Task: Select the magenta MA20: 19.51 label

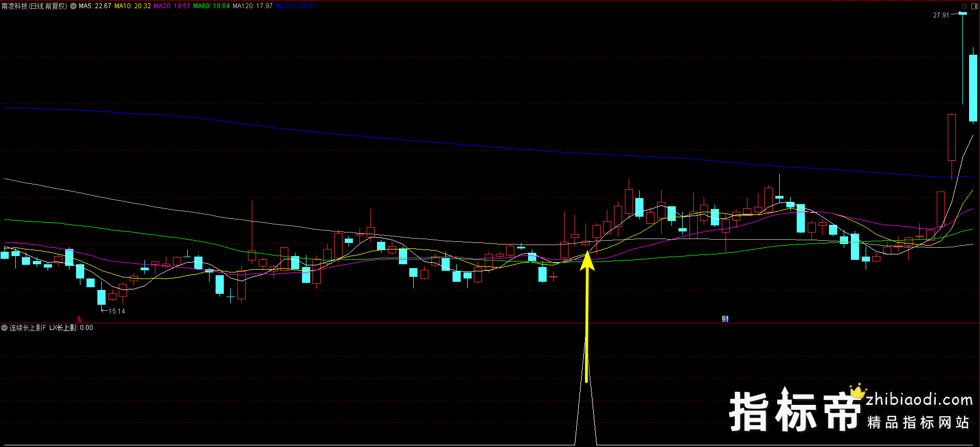Action: 172,6
